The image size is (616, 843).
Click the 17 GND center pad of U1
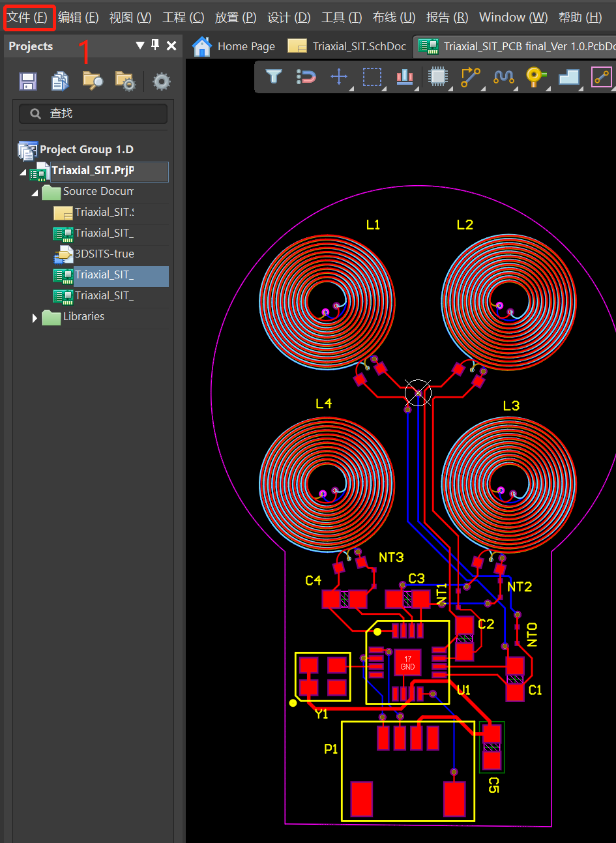pyautogui.click(x=407, y=663)
